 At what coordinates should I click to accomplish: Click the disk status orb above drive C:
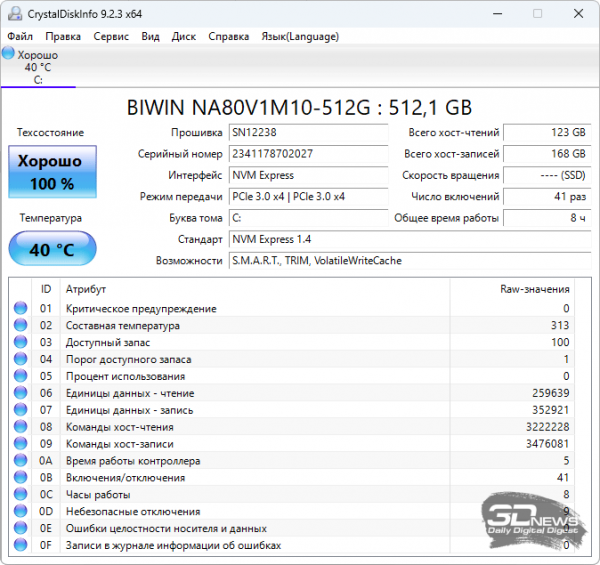9,54
